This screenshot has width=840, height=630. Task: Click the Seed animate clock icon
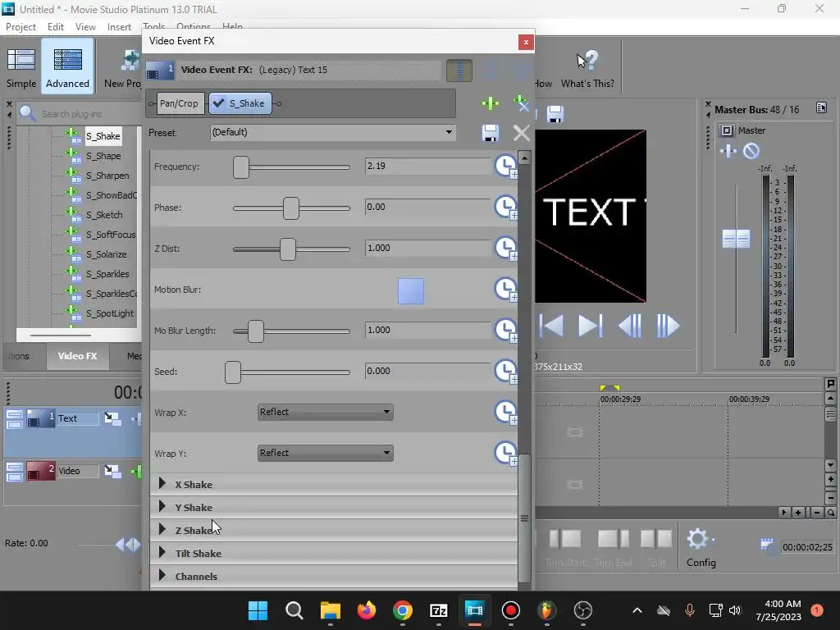tap(505, 372)
